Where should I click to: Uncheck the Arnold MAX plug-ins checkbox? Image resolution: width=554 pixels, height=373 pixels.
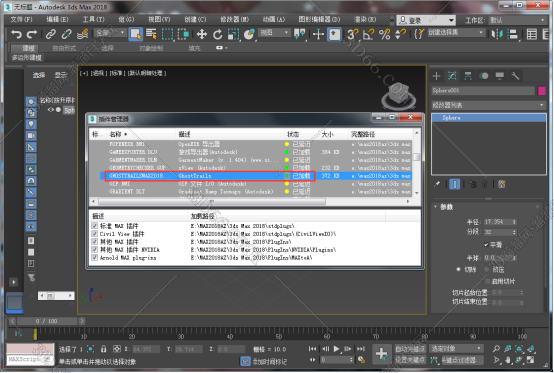[x=95, y=258]
